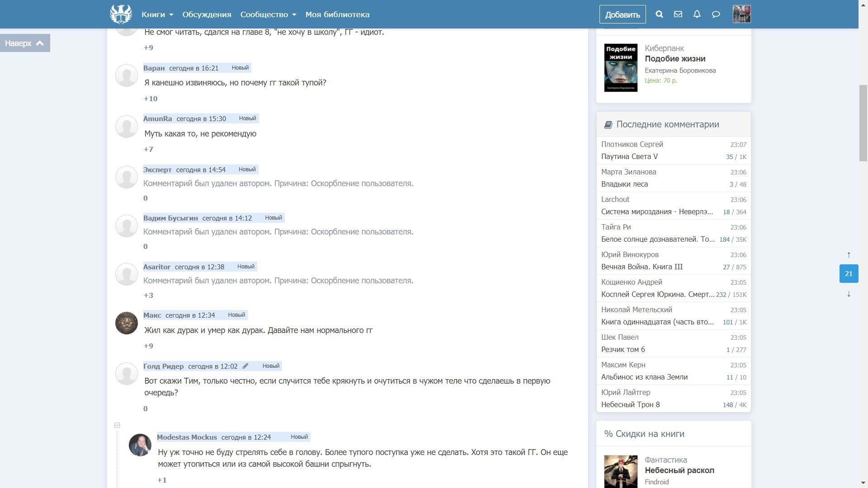Click the Наверх scroll-to-top button

(x=25, y=43)
